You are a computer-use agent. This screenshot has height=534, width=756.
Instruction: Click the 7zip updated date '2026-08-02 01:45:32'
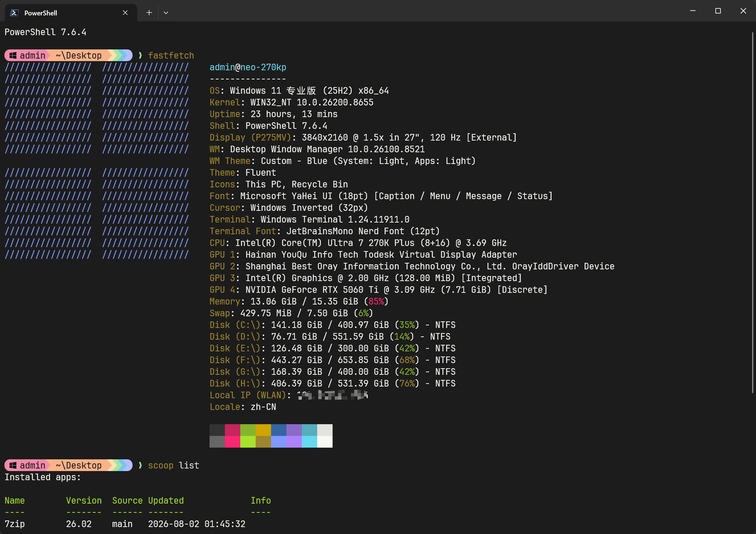(197, 524)
